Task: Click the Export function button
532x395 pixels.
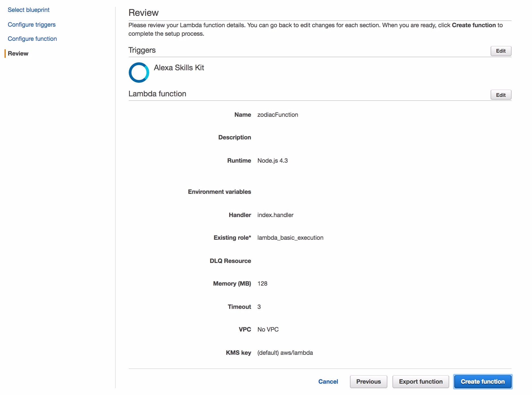Action: (x=421, y=381)
